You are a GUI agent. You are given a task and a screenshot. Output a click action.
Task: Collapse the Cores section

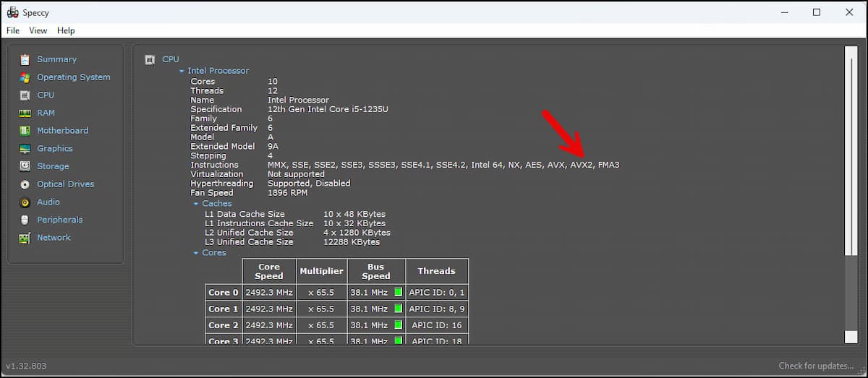point(196,253)
